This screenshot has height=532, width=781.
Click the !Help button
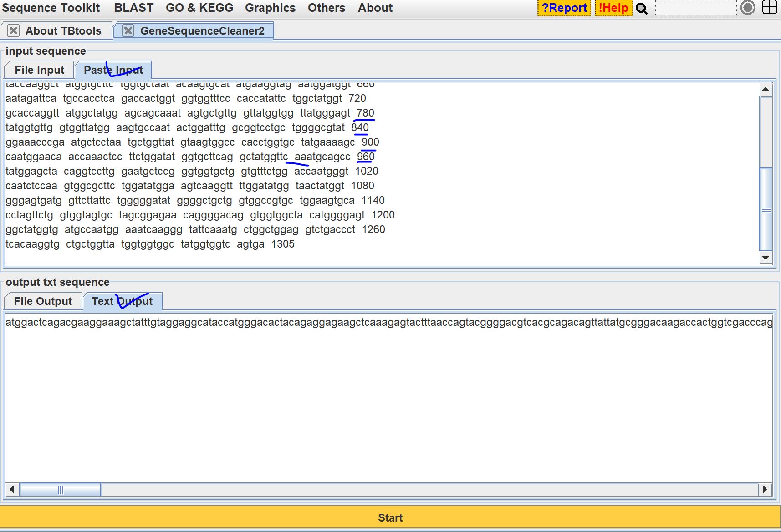[613, 8]
